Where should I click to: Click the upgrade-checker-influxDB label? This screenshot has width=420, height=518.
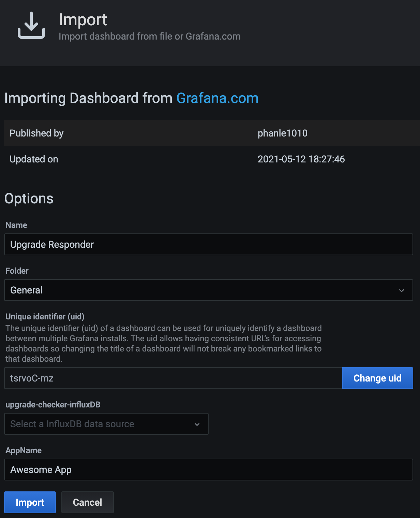click(x=53, y=405)
